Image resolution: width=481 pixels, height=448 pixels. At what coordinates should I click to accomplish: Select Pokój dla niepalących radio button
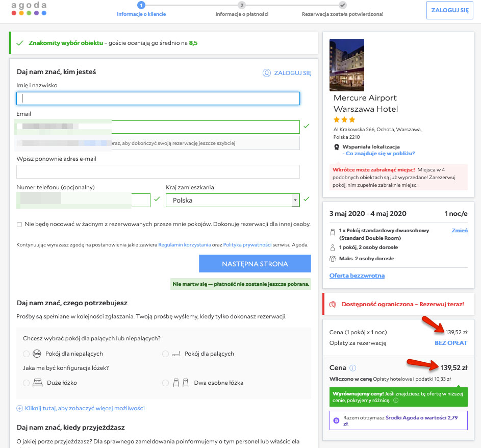27,354
